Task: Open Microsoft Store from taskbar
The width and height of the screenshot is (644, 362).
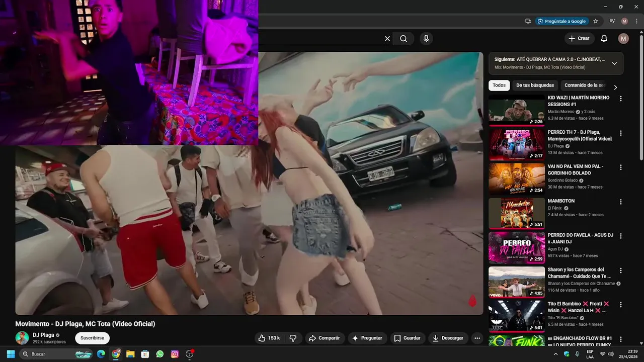Action: coord(145,354)
